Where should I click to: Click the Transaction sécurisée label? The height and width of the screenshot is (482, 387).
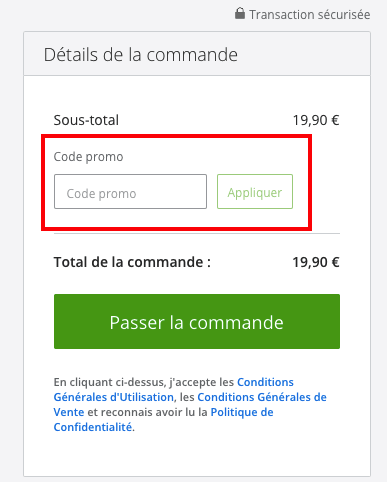310,15
